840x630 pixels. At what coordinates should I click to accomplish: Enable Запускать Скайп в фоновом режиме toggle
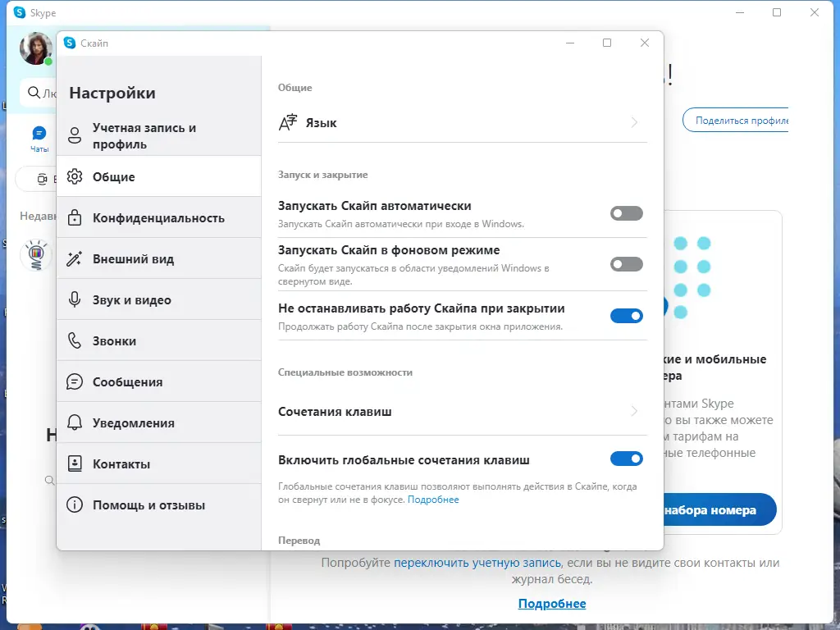pos(626,264)
